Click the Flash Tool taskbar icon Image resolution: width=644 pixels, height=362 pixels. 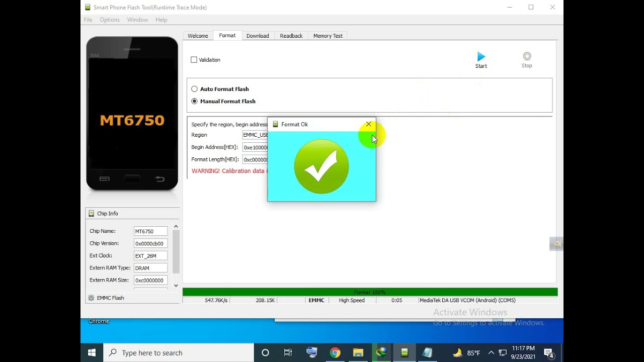tap(405, 352)
